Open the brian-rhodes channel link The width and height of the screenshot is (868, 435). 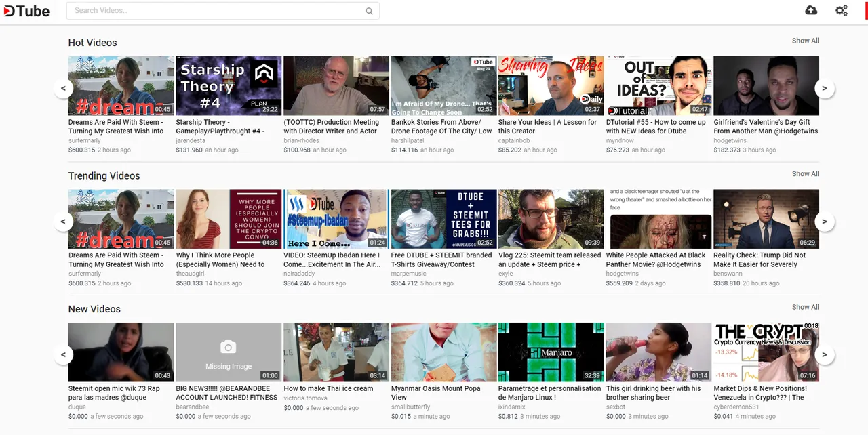click(301, 141)
